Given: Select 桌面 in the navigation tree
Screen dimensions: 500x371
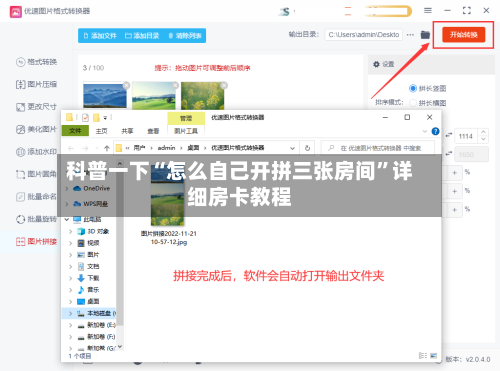Looking at the screenshot, I should 89,301.
